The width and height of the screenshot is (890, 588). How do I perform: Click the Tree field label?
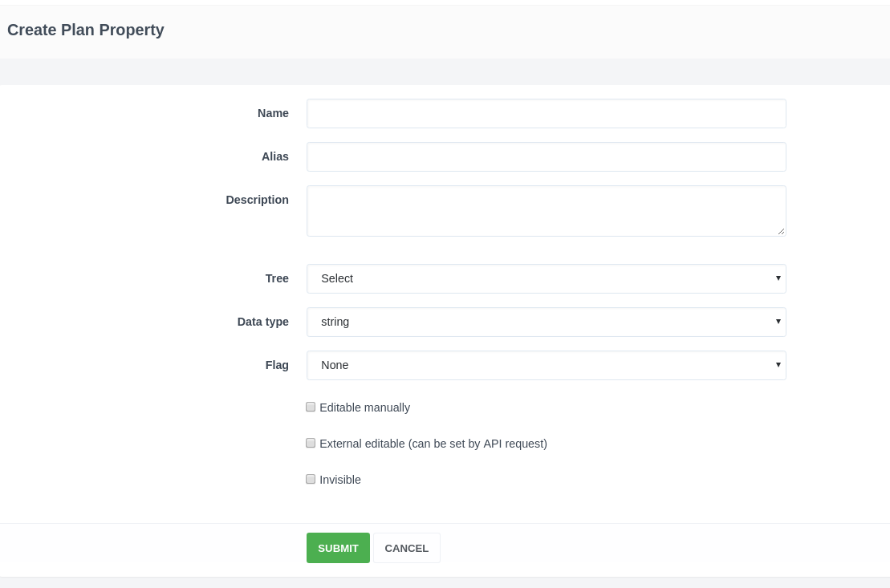(x=277, y=278)
